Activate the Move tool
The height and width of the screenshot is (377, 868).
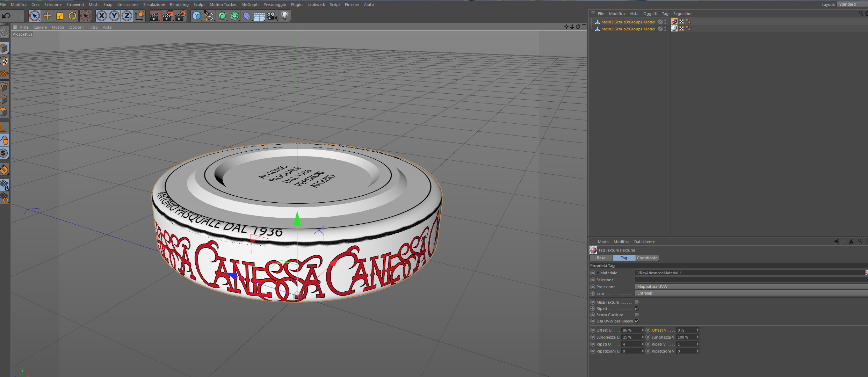47,16
